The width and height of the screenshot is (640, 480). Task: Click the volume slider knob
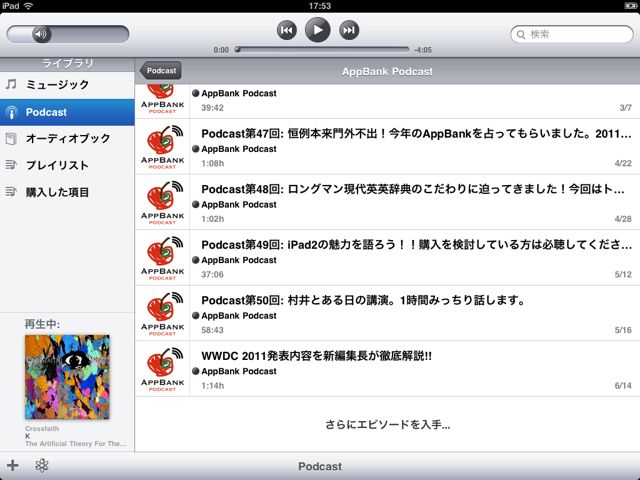coord(41,34)
